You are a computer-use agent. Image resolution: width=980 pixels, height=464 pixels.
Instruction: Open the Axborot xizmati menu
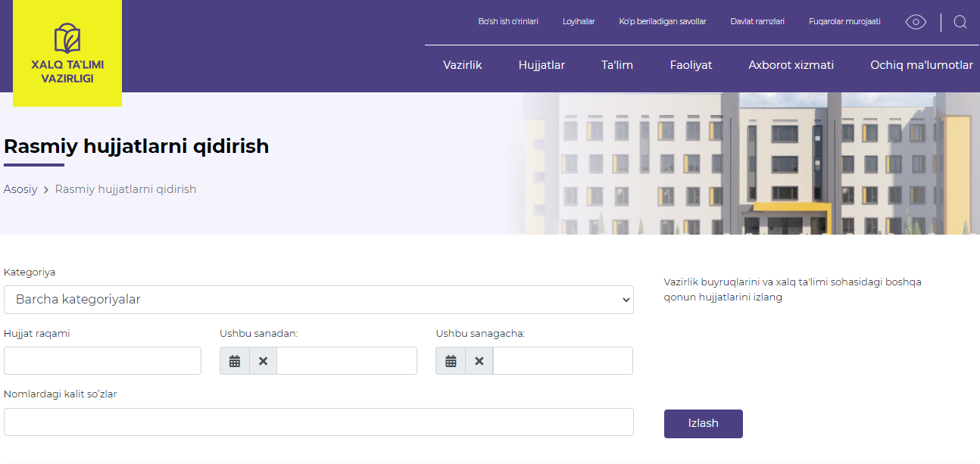coord(791,65)
